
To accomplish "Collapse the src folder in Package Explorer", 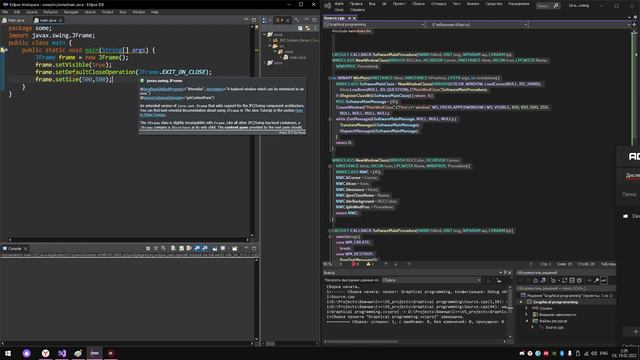I will point(270,46).
